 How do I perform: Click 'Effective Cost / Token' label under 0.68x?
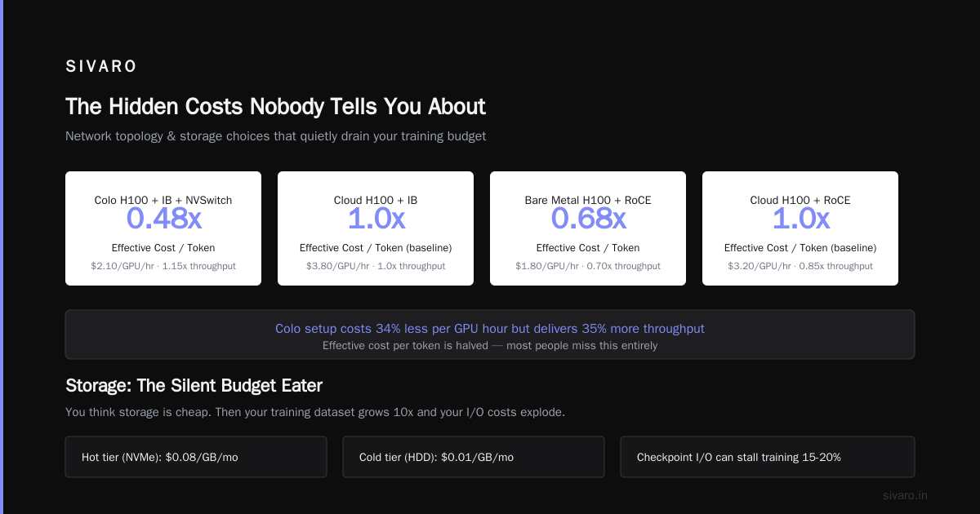pyautogui.click(x=588, y=248)
